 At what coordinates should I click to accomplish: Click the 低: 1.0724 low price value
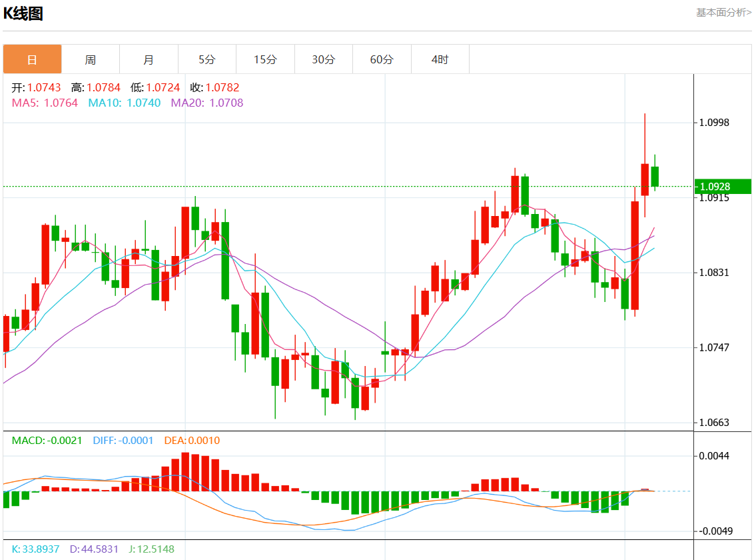click(x=155, y=87)
